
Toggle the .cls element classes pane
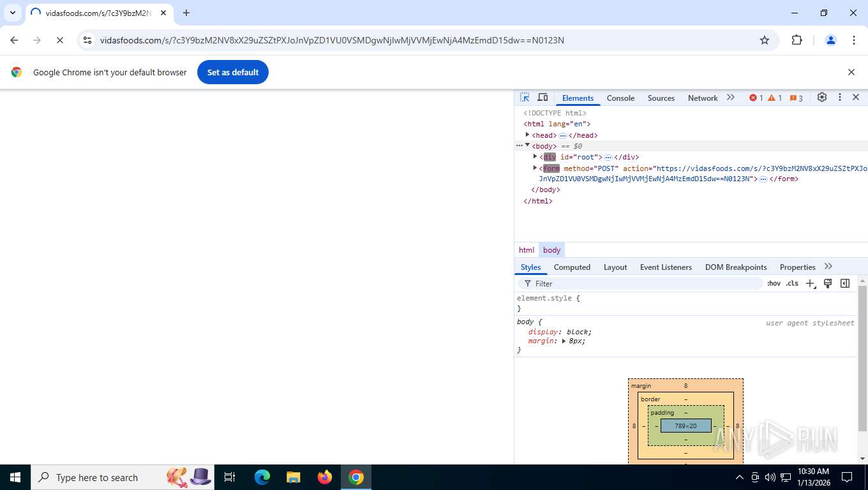tap(792, 283)
